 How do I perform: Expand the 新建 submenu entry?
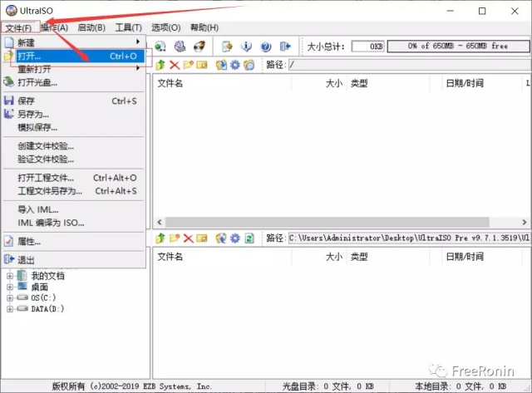click(x=74, y=42)
